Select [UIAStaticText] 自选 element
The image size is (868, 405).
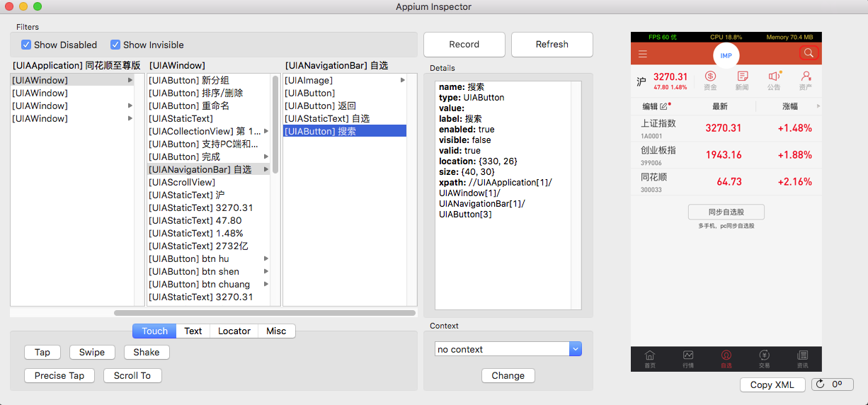[344, 118]
